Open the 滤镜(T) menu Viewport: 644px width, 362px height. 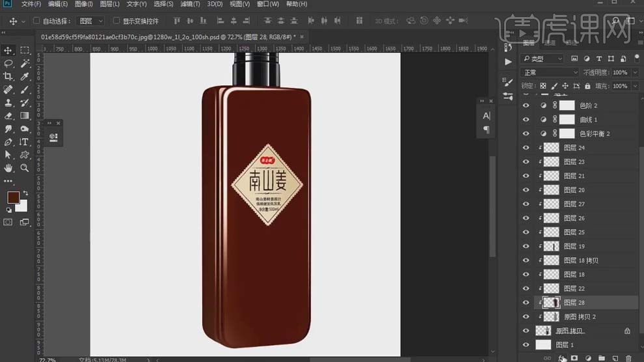(191, 4)
